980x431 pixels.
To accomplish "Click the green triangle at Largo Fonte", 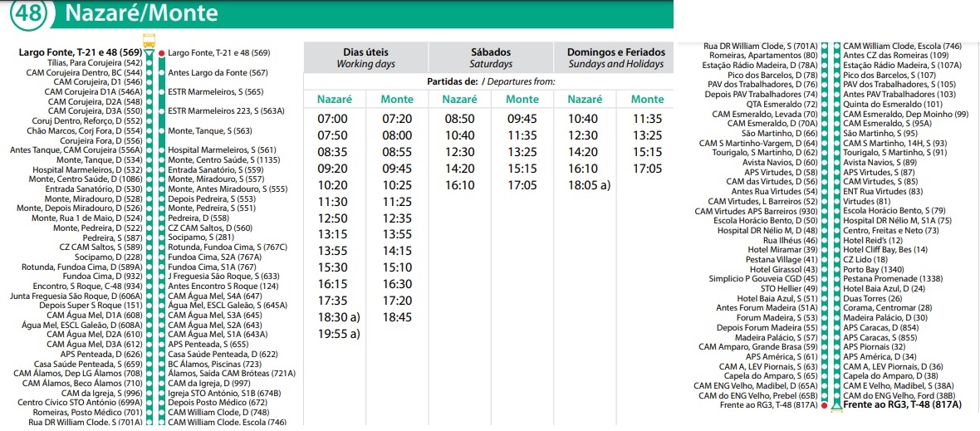I will [x=149, y=53].
